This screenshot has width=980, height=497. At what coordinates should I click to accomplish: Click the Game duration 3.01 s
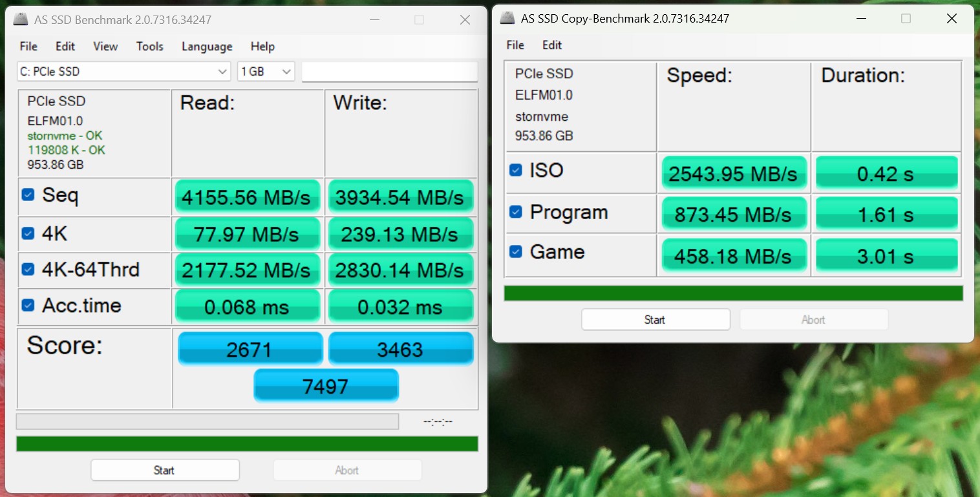[886, 255]
